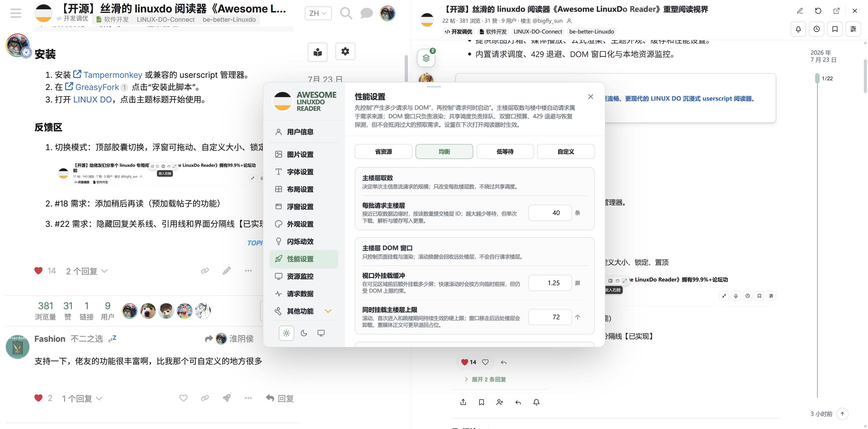Click the 开发调优 category tag in reader header
Image resolution: width=868 pixels, height=429 pixels.
[458, 31]
